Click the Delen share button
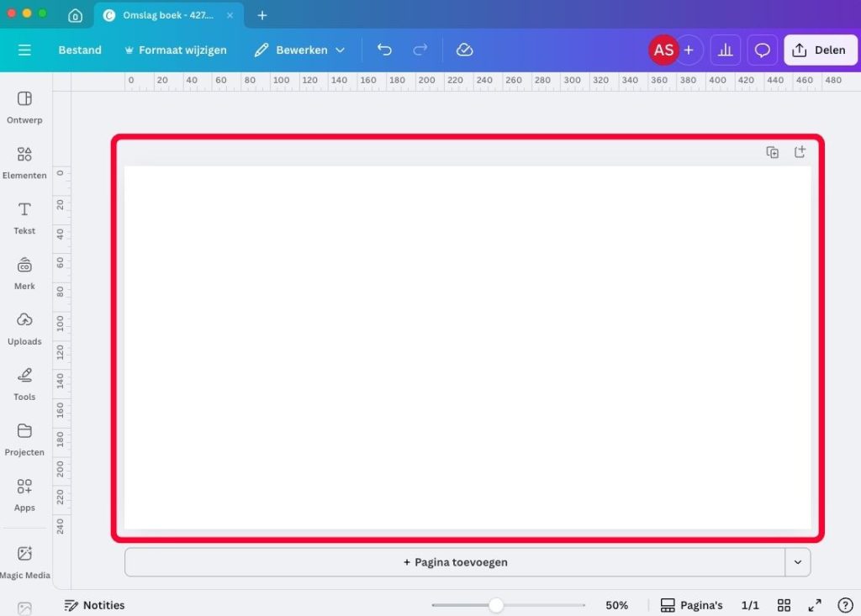Image resolution: width=861 pixels, height=616 pixels. tap(819, 50)
